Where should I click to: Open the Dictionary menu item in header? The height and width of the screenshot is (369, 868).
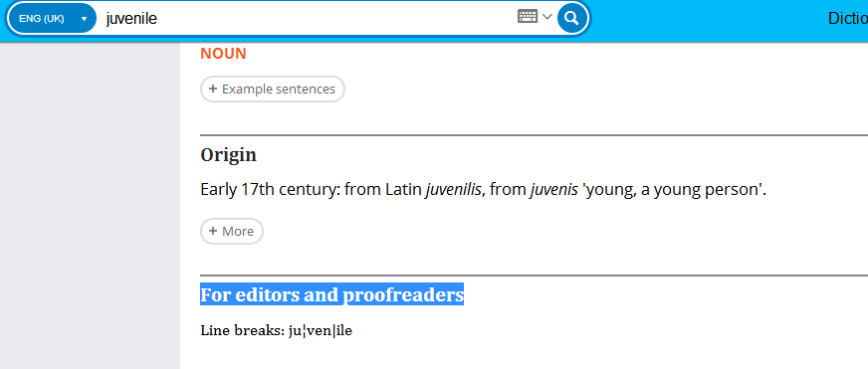[847, 19]
